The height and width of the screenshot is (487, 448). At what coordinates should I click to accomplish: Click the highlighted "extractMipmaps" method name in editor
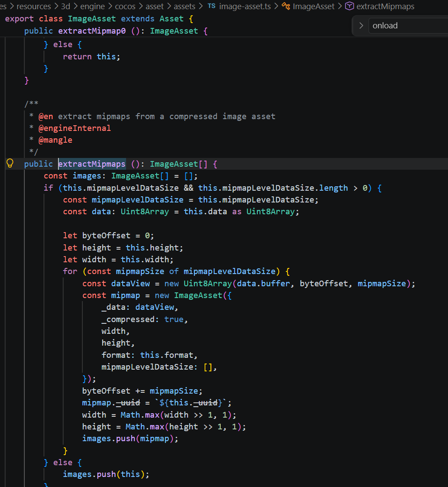tap(92, 164)
